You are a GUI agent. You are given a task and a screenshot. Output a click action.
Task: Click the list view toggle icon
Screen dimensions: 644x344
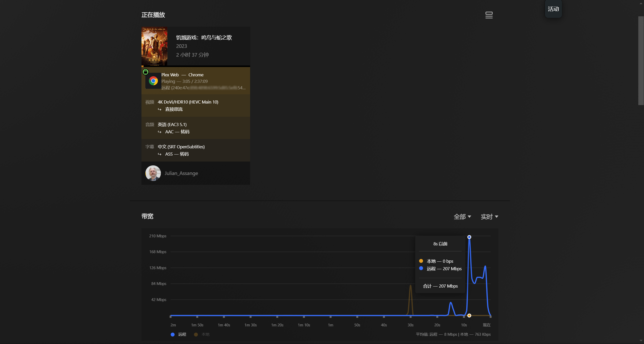(x=489, y=15)
